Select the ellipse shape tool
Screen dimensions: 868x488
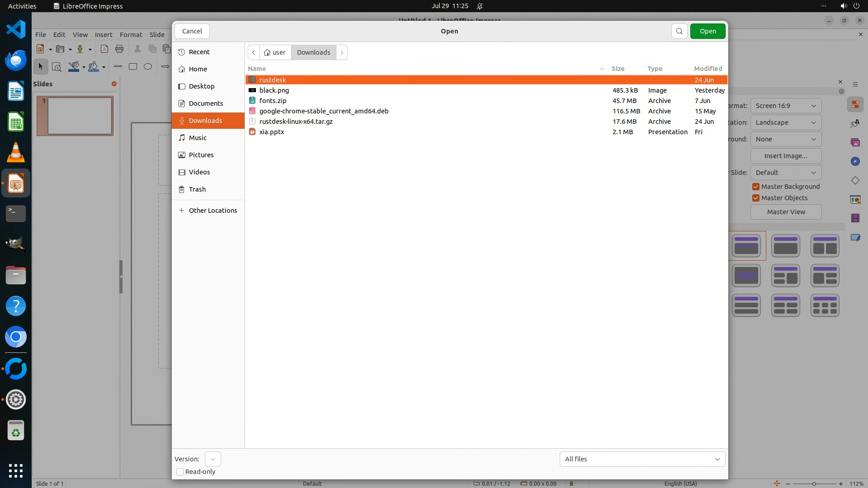tap(148, 66)
